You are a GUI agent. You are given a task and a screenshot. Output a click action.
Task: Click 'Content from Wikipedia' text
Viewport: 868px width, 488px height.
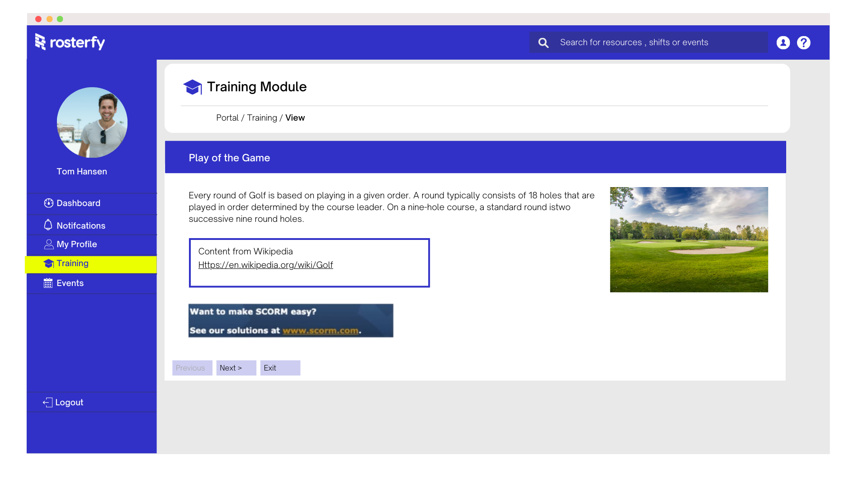245,252
